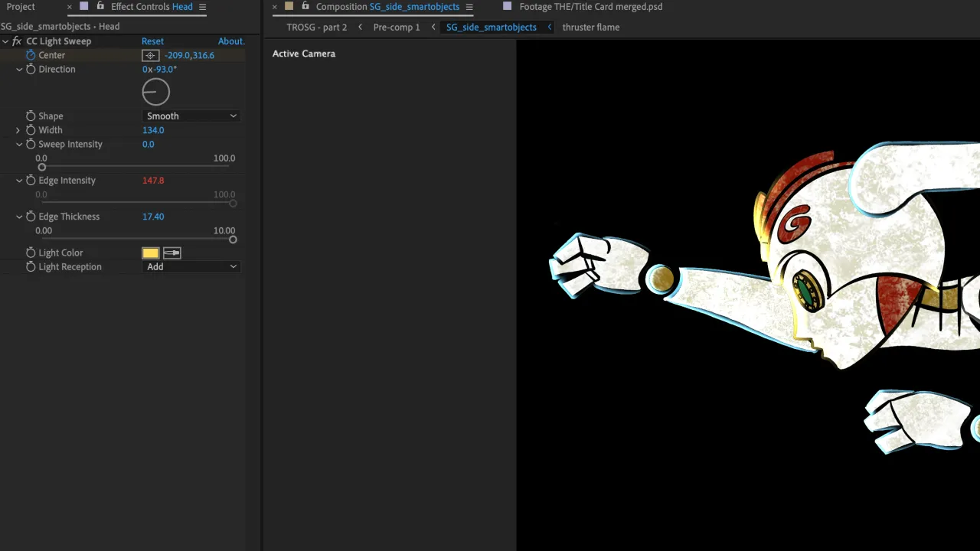
Task: Select the Composition SG_side_smartobjects tab
Action: (387, 7)
